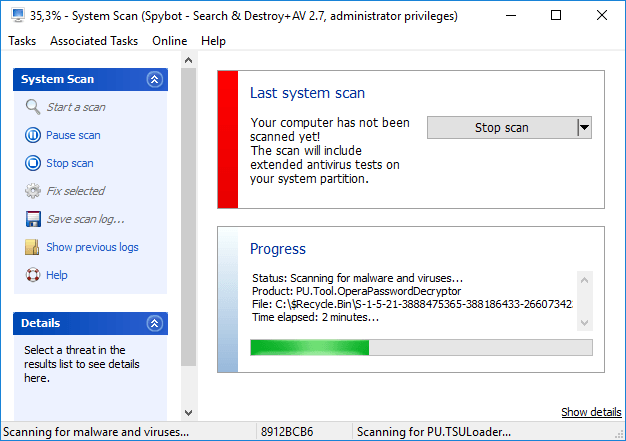Image resolution: width=626 pixels, height=441 pixels.
Task: Open the Tasks menu
Action: [22, 41]
